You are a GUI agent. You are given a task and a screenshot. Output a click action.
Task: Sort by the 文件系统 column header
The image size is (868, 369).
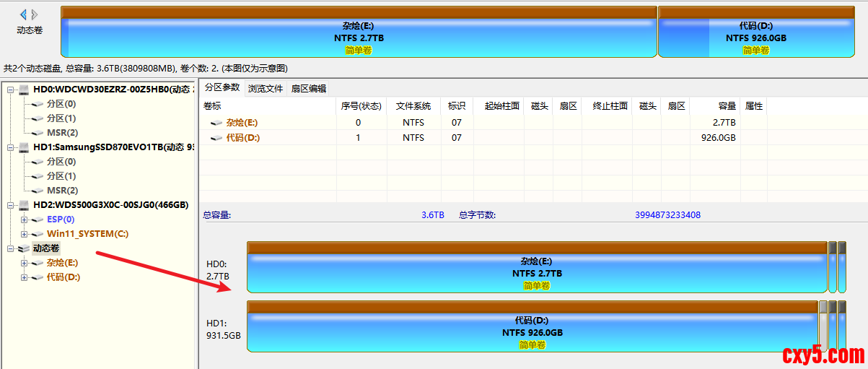click(413, 106)
